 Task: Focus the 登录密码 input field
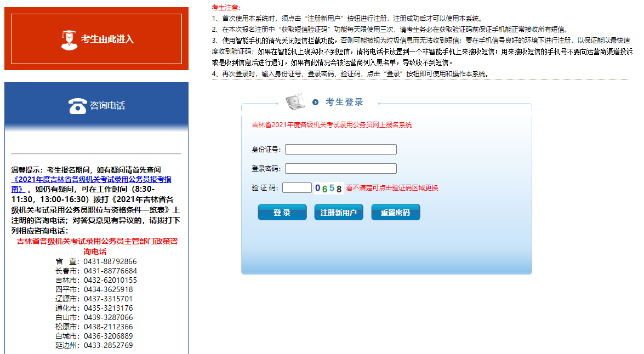tap(341, 168)
